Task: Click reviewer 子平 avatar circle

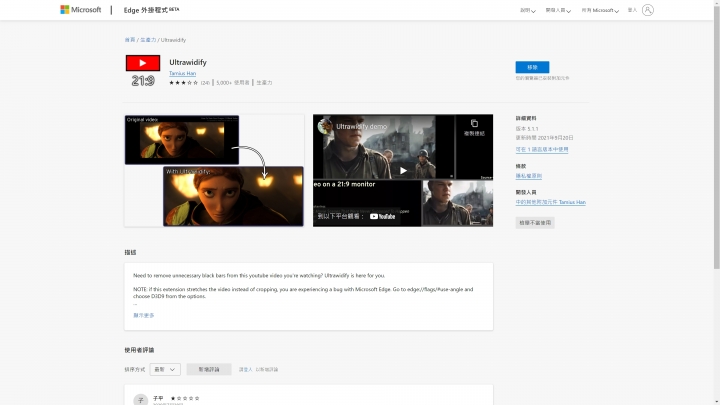Action: pyautogui.click(x=141, y=400)
